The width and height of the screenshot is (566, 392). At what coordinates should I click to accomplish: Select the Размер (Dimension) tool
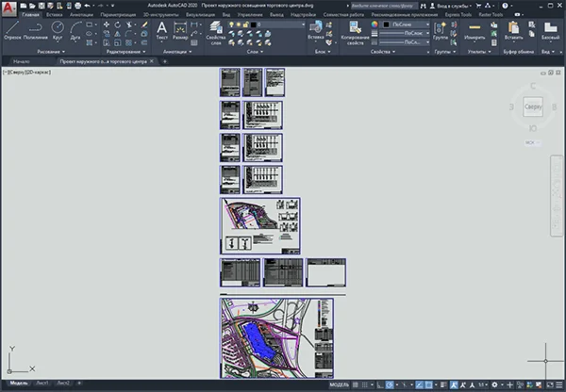point(180,30)
